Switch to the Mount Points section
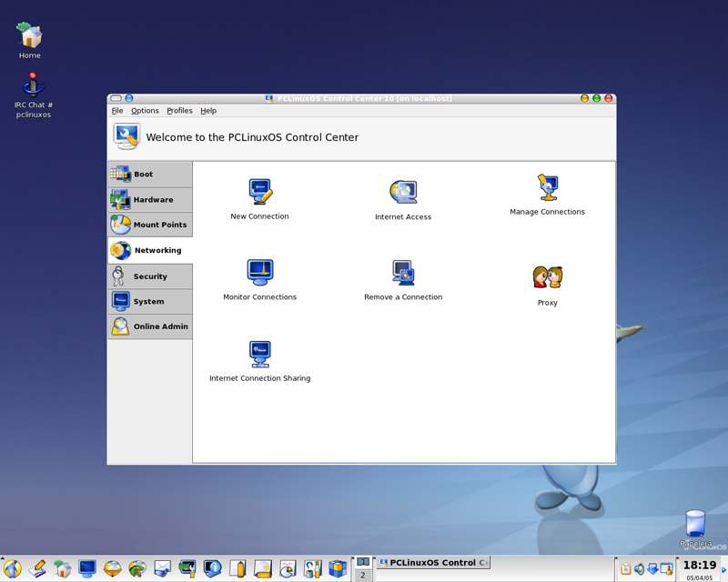Image resolution: width=728 pixels, height=582 pixels. 150,225
